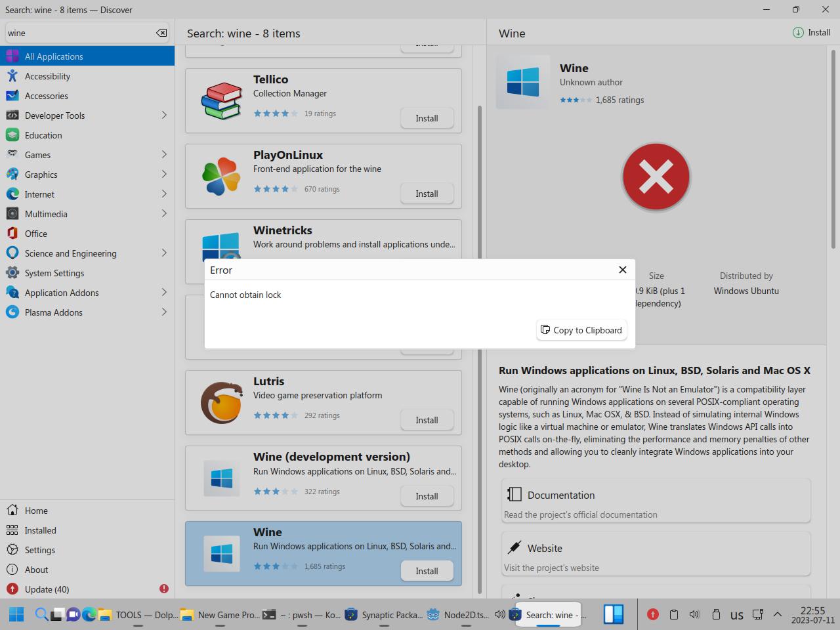Screen dimensions: 840x630
Task: Click the Games controller icon
Action: (12, 155)
